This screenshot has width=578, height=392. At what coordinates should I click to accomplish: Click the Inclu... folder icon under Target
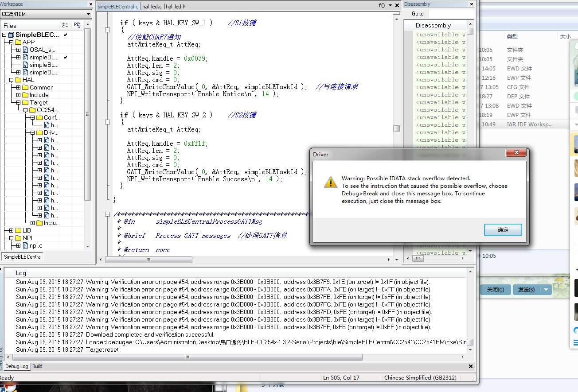click(39, 223)
